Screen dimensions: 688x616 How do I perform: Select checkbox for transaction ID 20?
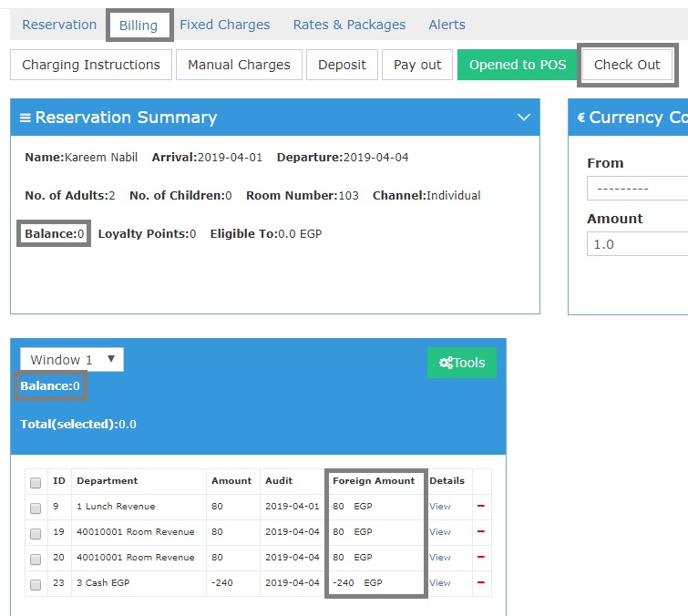36,559
